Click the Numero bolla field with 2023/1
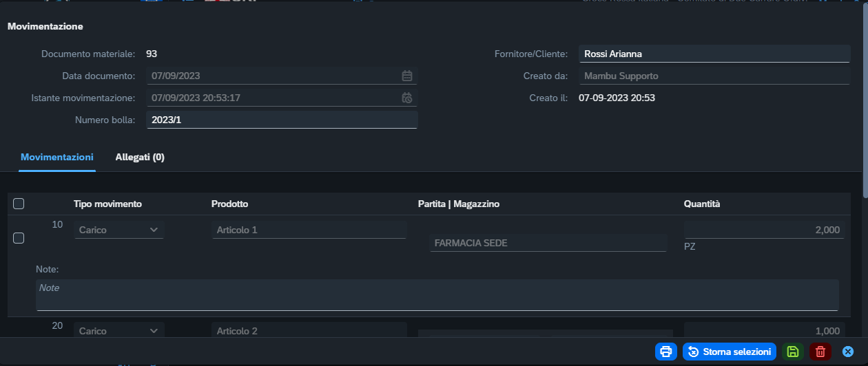 (x=282, y=120)
